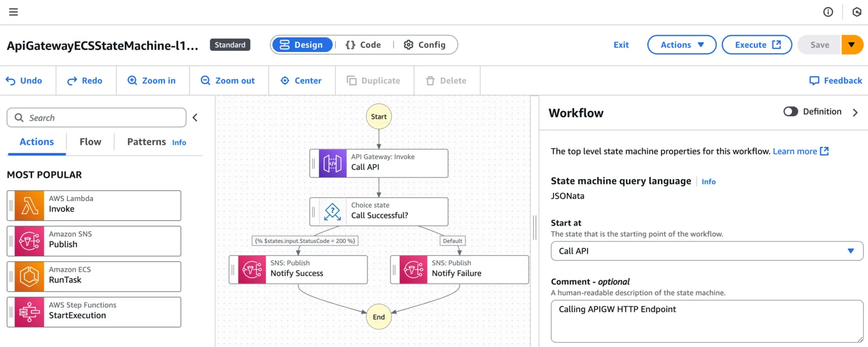This screenshot has height=347, width=868.
Task: Click the Zoom in toolbar button
Action: 151,80
